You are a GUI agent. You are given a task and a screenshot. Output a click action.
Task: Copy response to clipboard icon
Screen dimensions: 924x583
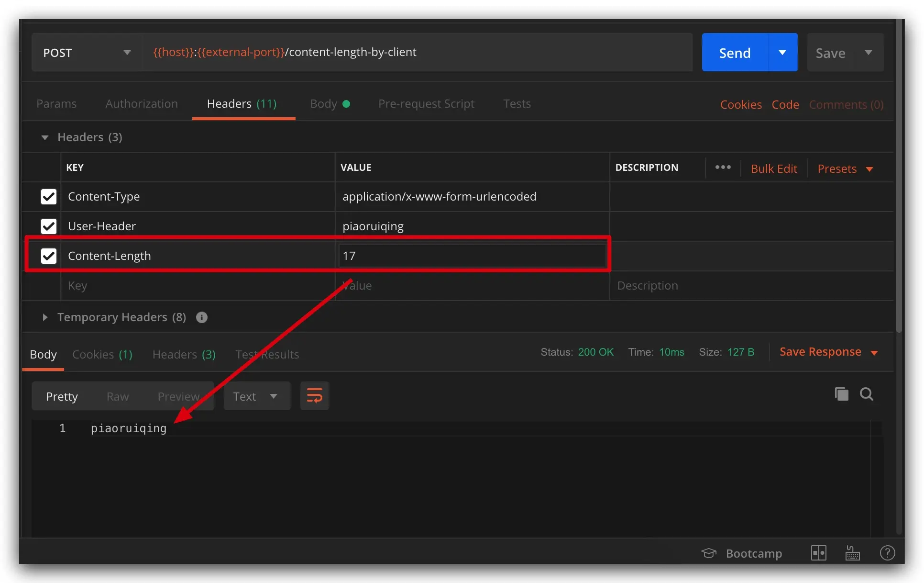point(841,394)
